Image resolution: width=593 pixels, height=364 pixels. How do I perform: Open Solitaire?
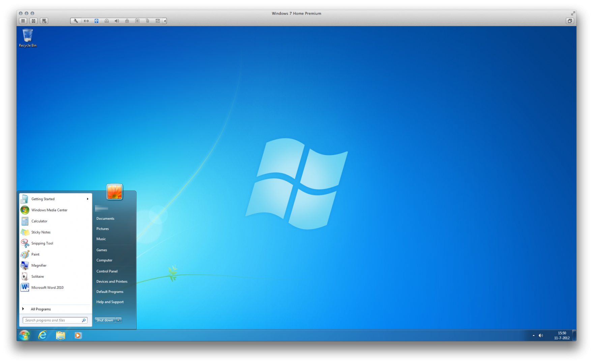(37, 276)
